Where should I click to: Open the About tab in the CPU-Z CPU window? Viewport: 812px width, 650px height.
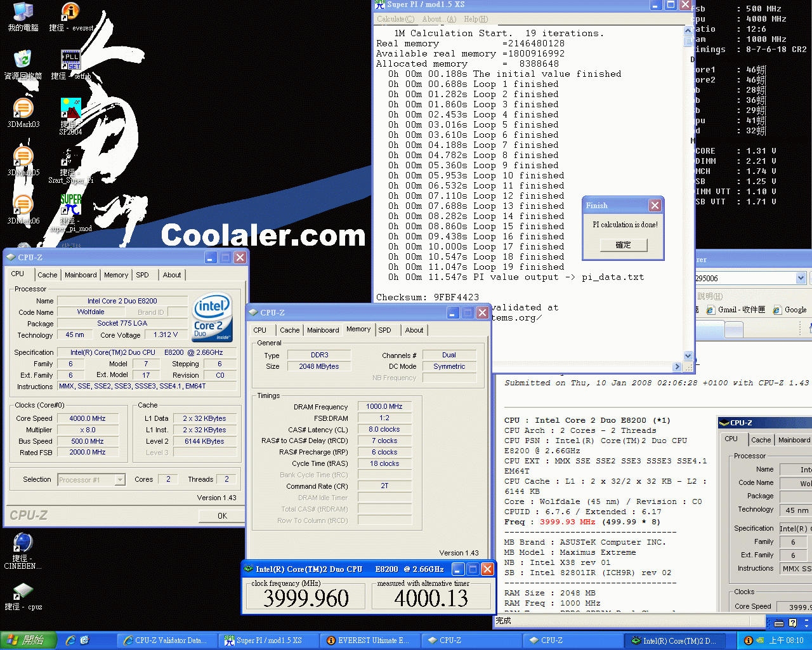172,275
